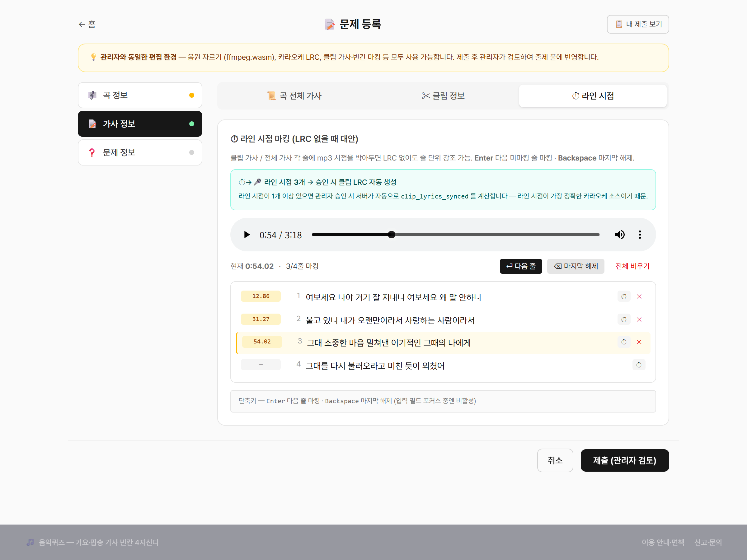Image resolution: width=747 pixels, height=560 pixels.
Task: Click stopwatch icon on line 1
Action: pos(624,296)
